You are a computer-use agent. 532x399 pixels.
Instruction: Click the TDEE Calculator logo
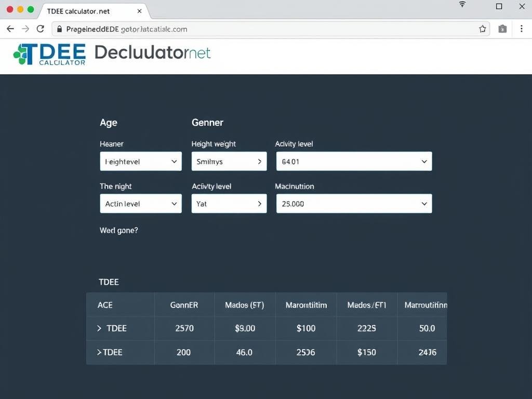pos(49,54)
